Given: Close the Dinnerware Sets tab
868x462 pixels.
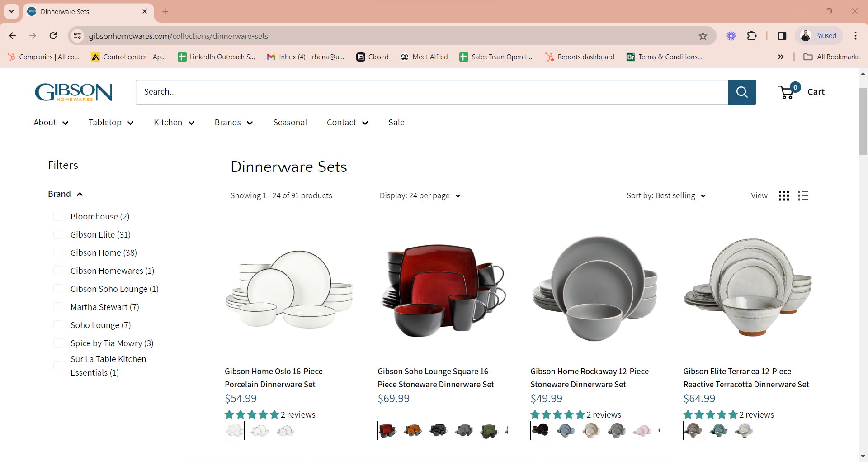Looking at the screenshot, I should (145, 11).
